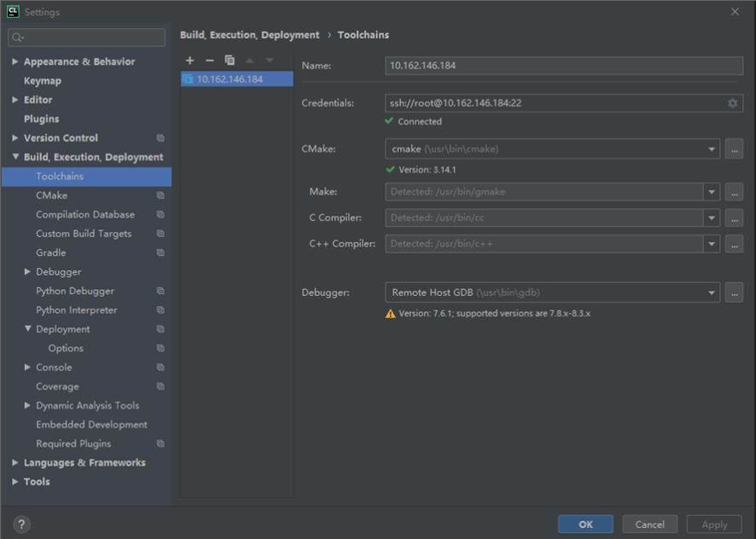Browse for C++ Compiler path
Screen dimensions: 756x539
(x=734, y=244)
